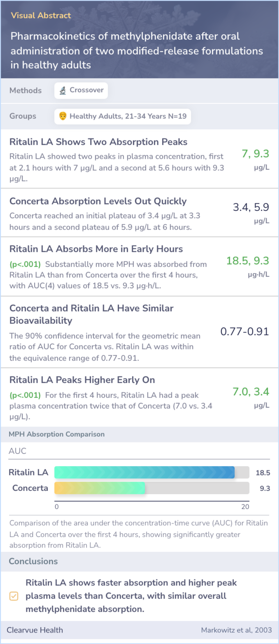This screenshot has width=279, height=644.
Task: Click the AUC chart label
Action: pyautogui.click(x=18, y=451)
